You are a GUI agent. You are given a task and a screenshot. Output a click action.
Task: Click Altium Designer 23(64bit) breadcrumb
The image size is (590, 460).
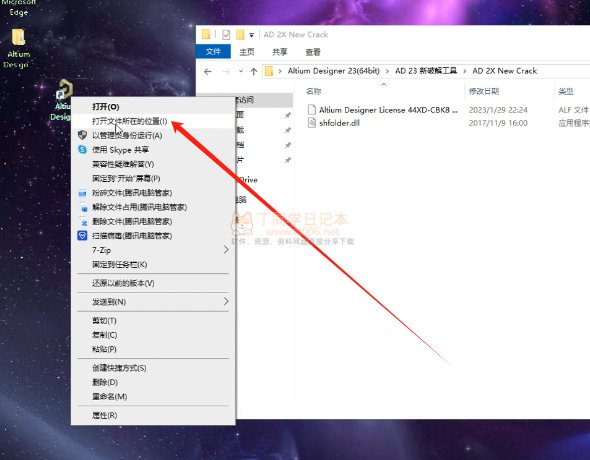click(x=333, y=71)
